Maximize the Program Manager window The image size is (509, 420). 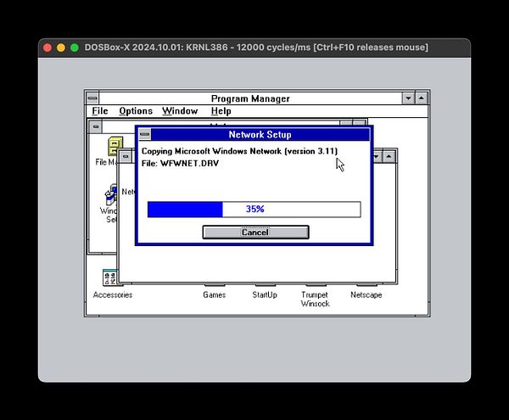pyautogui.click(x=422, y=98)
